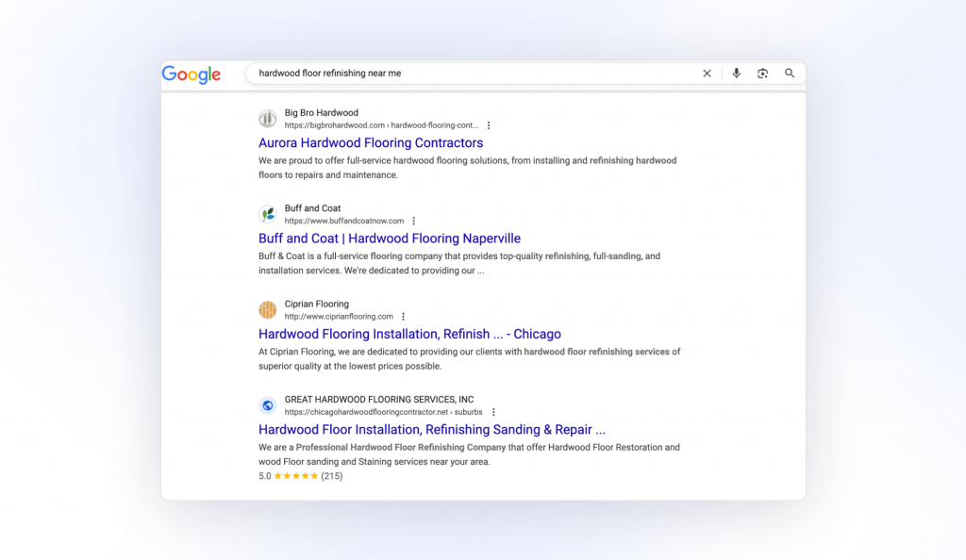Click snippet starting 'We are proud to offer'
Image resolution: width=966 pixels, height=560 pixels.
(x=468, y=168)
